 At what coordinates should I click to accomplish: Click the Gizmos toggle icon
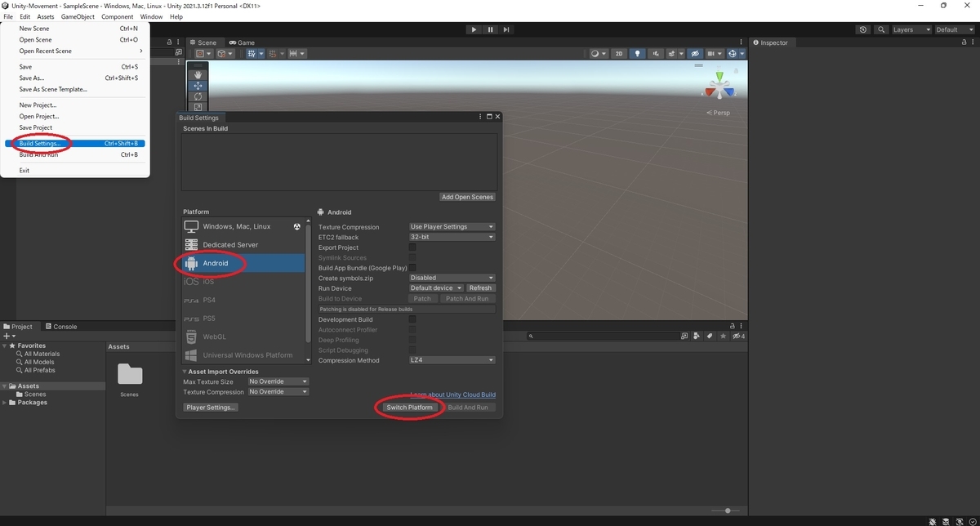click(732, 54)
